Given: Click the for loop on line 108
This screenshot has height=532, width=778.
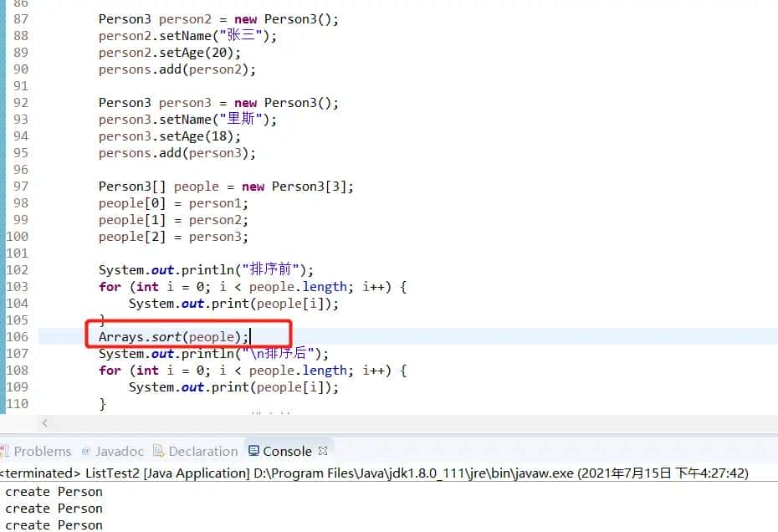Looking at the screenshot, I should [x=253, y=371].
